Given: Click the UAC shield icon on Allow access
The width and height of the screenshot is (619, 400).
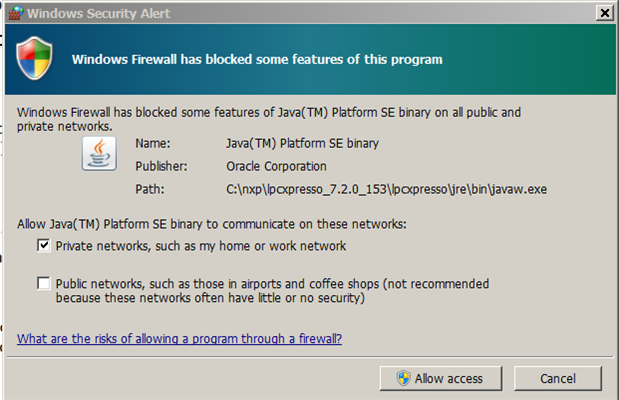Looking at the screenshot, I should [x=403, y=378].
